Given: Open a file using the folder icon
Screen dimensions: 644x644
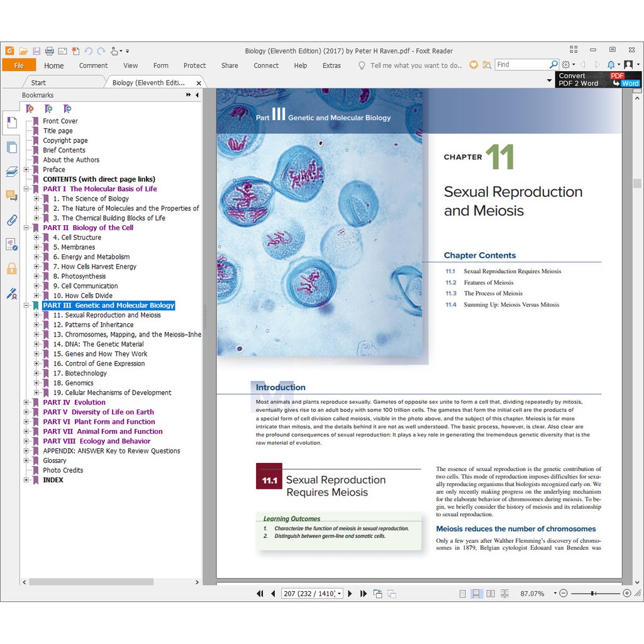Looking at the screenshot, I should 23,51.
